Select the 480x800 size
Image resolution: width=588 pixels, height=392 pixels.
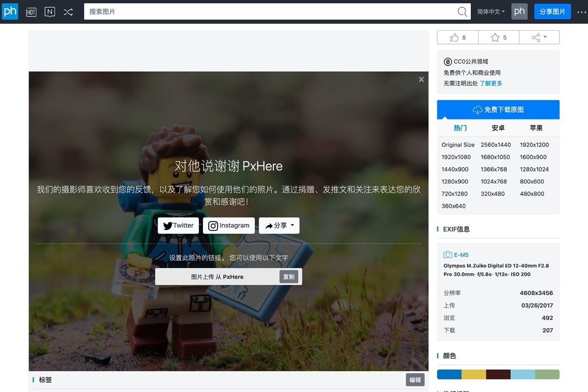532,194
